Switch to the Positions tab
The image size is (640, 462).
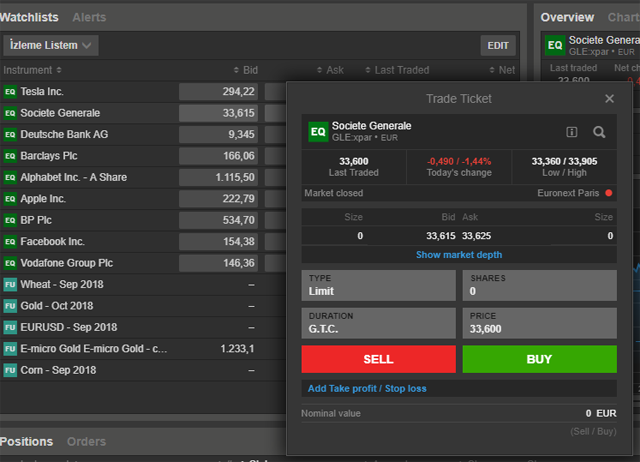tap(27, 442)
